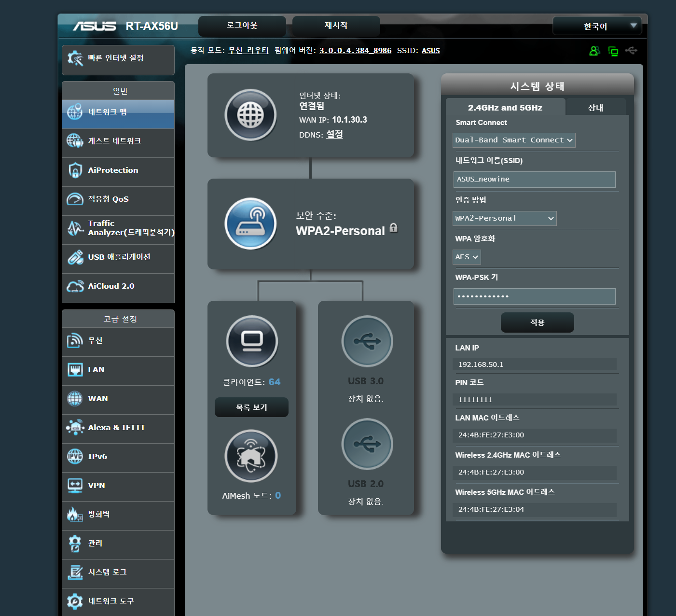Viewport: 676px width, 616px height.
Task: Open VPN settings monitor icon
Action: point(75,486)
